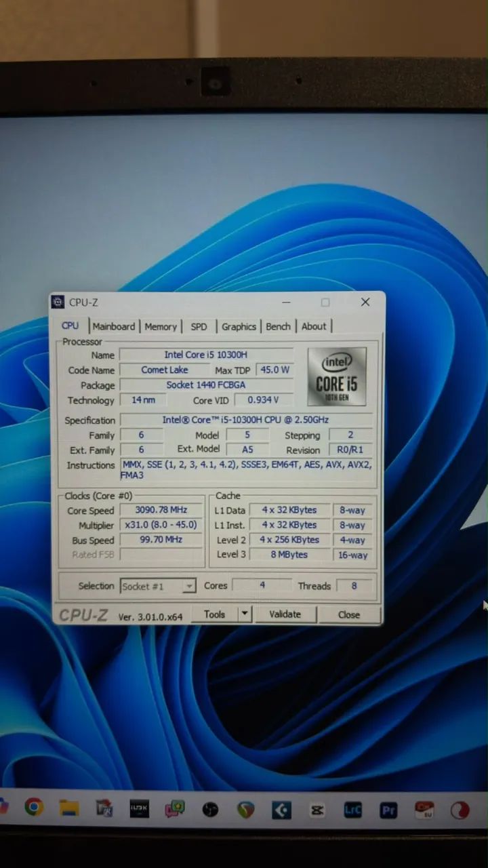Click the Intel Core i5 logo badge

point(337,377)
